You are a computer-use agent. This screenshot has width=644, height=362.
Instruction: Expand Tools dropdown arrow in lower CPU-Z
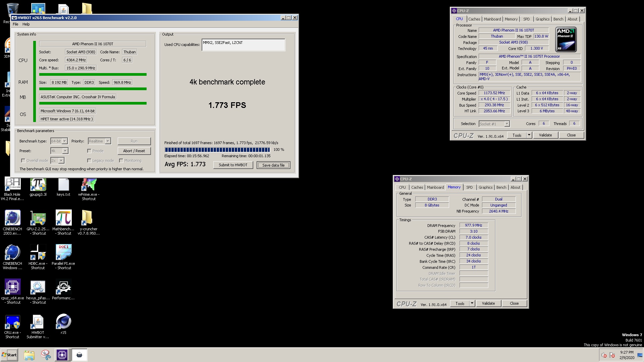coord(472,303)
